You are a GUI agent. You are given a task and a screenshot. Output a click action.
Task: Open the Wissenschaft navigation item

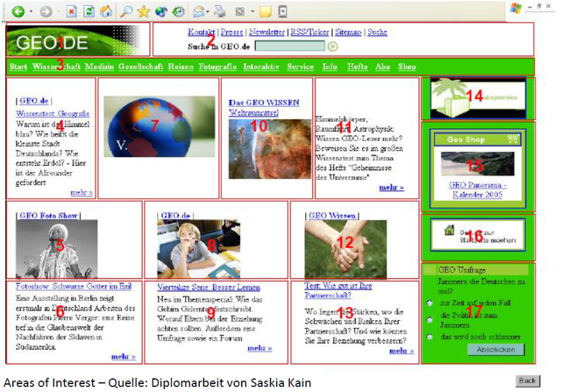56,67
